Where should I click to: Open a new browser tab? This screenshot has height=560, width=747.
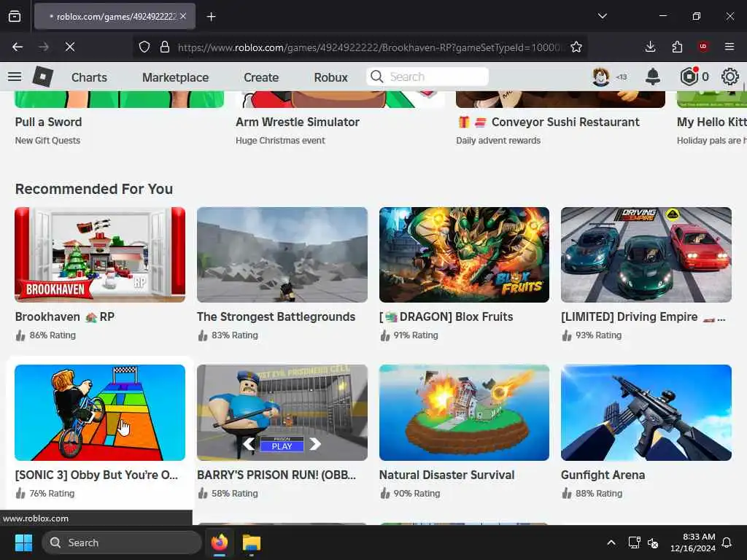click(x=211, y=17)
